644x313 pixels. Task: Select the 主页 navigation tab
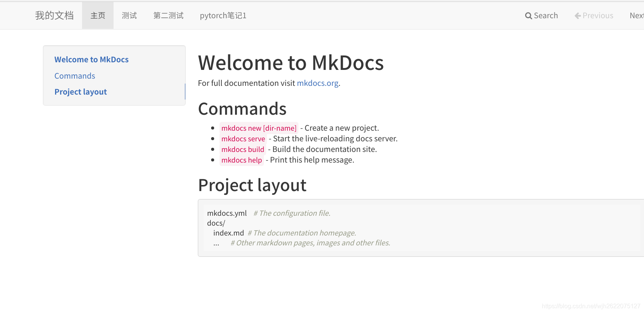(98, 16)
